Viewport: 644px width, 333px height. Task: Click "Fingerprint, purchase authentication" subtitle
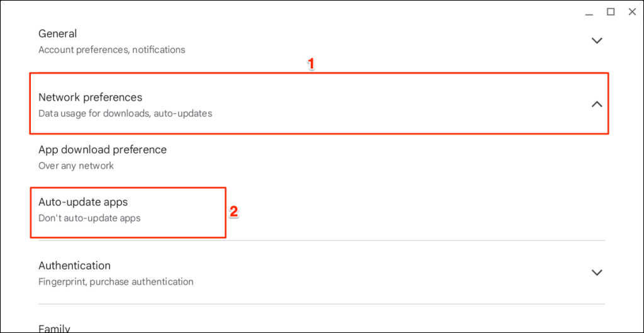coord(116,281)
